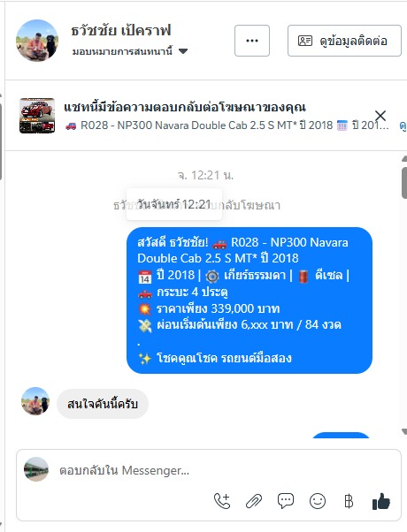The width and height of the screenshot is (407, 532).
Task: Open the emoji picker smiley icon
Action: pos(318,501)
